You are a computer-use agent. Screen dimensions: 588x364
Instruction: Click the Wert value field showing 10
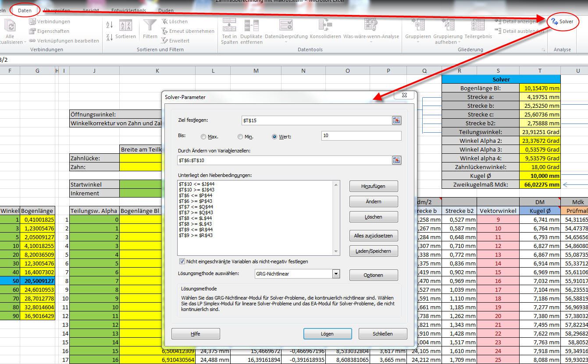pyautogui.click(x=361, y=136)
